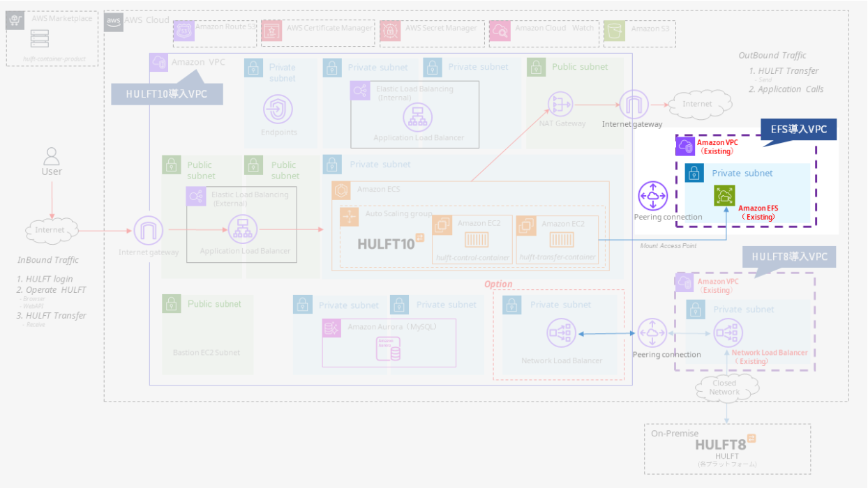The width and height of the screenshot is (868, 488).
Task: Select the AWS Secret Manager icon
Action: pyautogui.click(x=390, y=30)
